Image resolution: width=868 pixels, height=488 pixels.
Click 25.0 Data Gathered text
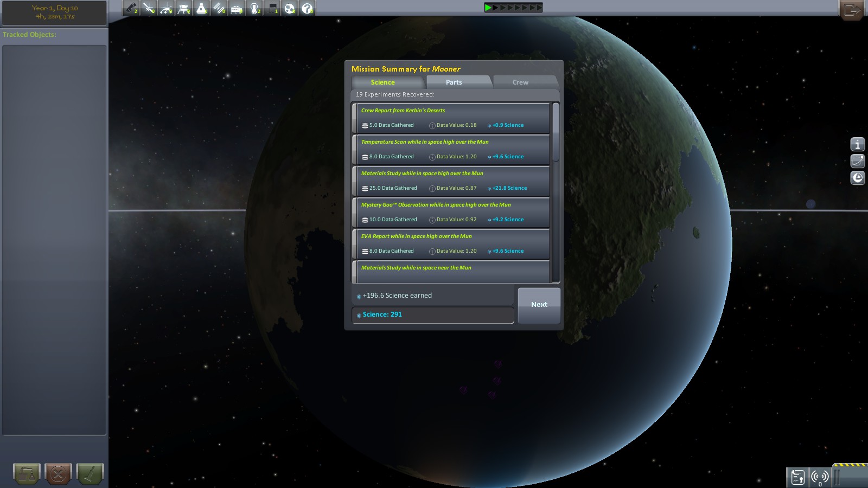coord(393,188)
